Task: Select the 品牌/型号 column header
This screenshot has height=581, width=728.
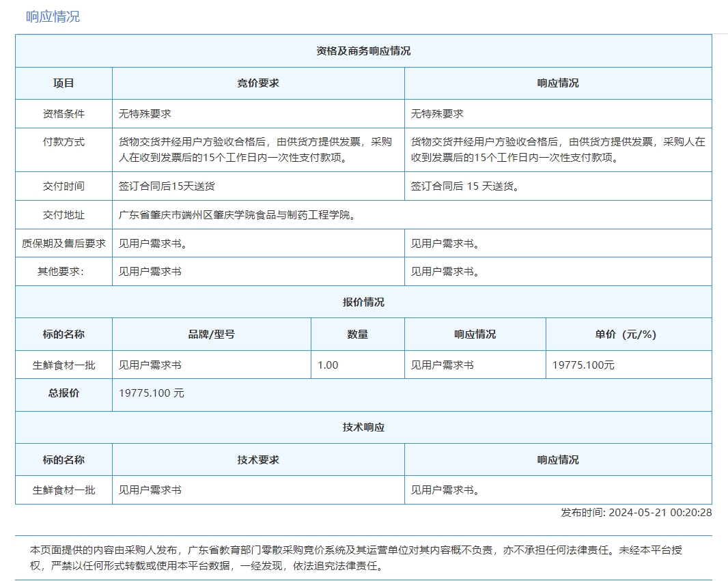Action: point(212,335)
